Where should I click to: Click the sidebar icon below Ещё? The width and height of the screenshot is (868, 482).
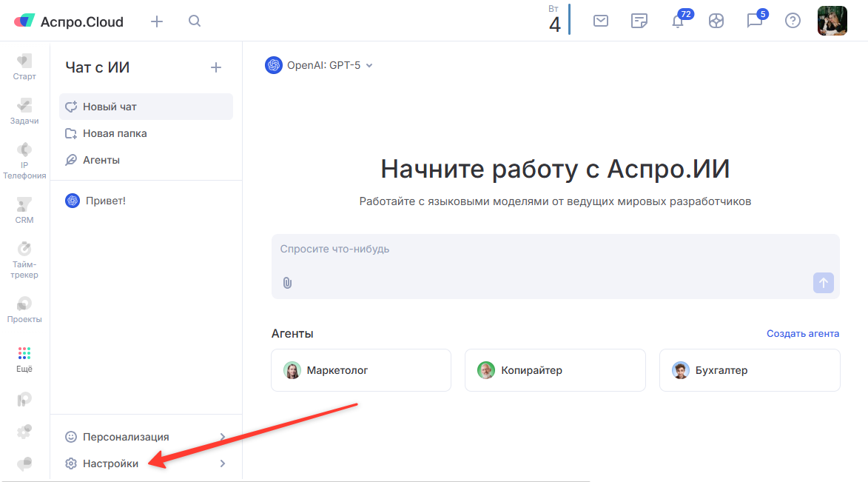[24, 400]
